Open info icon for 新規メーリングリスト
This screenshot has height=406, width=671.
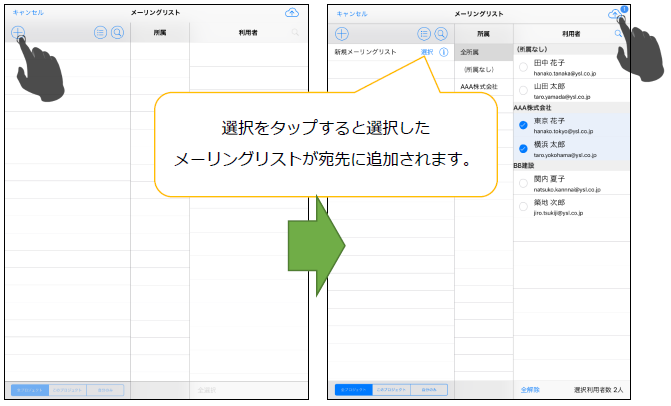(x=444, y=51)
